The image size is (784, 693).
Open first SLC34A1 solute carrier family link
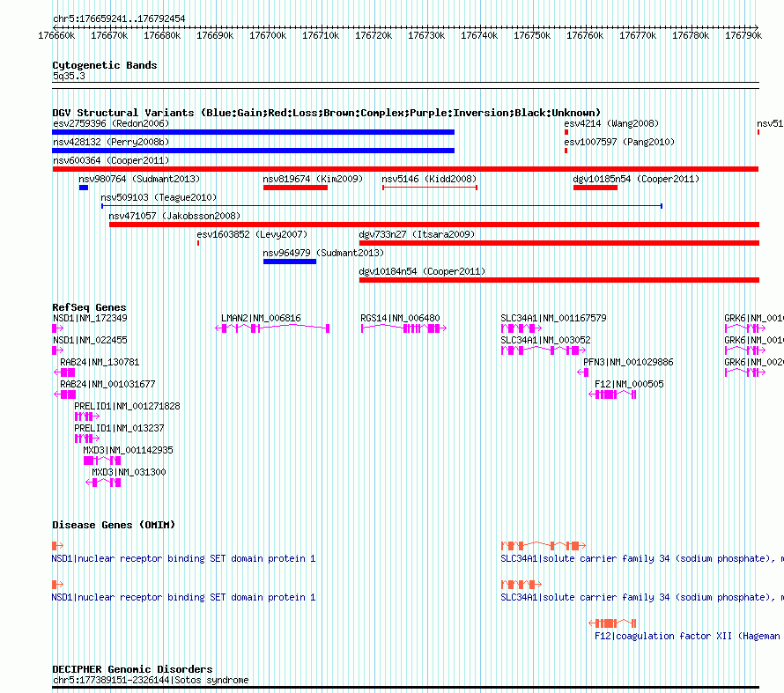tap(642, 558)
